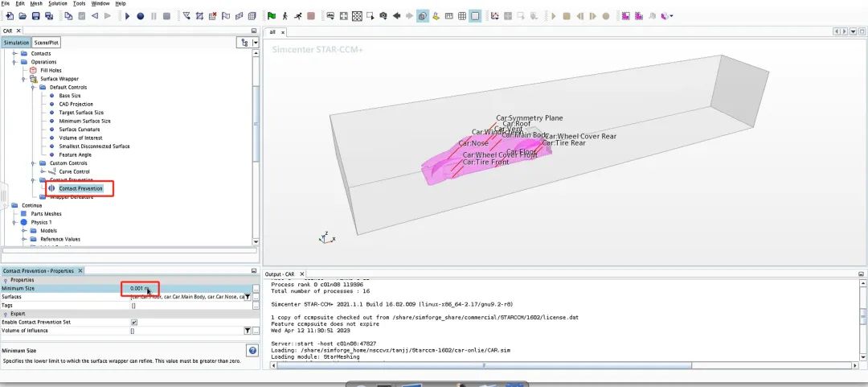Click the tree filter hierarchy icon
Viewport: 868px width, 387px height.
(245, 43)
